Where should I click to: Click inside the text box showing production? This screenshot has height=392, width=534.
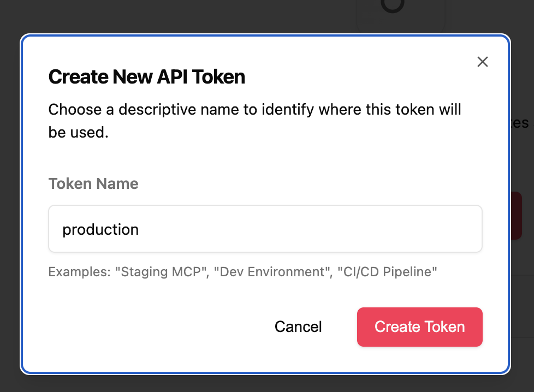[265, 229]
